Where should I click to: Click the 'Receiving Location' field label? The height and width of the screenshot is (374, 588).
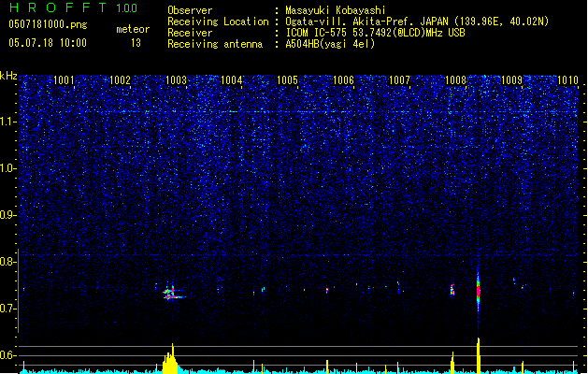(x=218, y=22)
